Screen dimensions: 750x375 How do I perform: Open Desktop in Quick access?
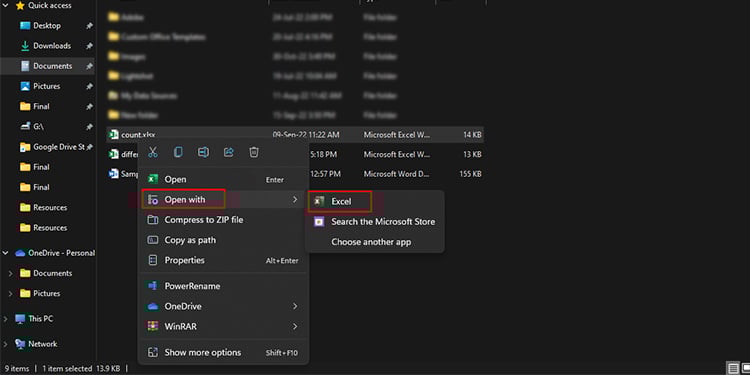(x=47, y=26)
